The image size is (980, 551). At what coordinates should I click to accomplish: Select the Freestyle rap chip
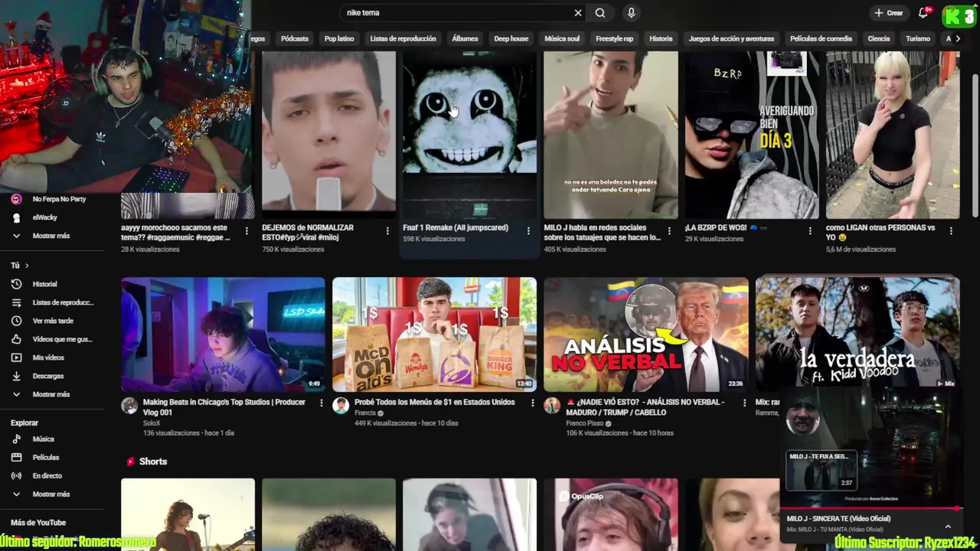[x=614, y=38]
